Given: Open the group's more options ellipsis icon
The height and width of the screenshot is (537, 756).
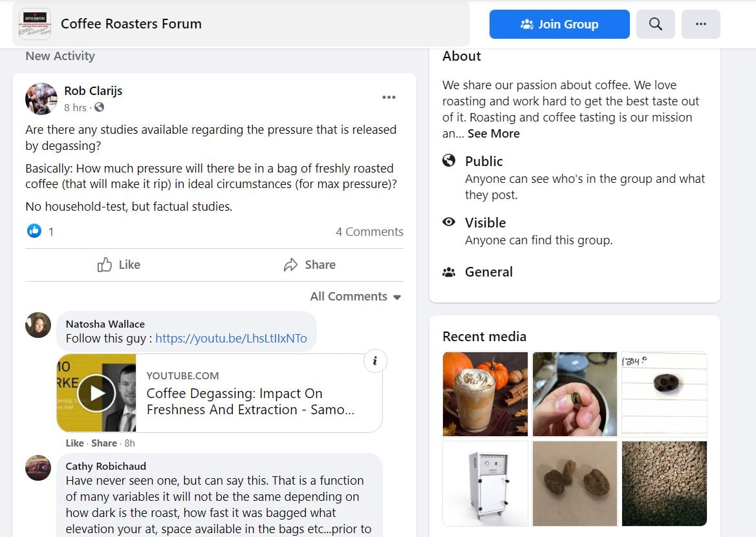Looking at the screenshot, I should coord(701,24).
